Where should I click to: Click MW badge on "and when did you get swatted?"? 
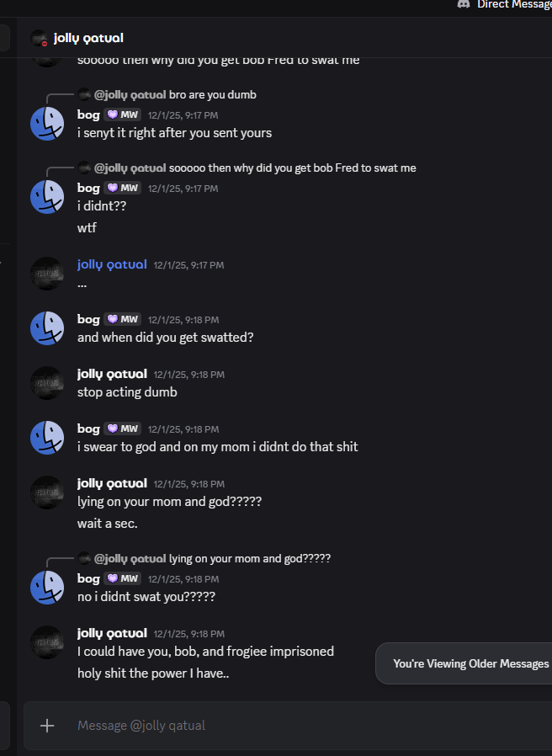click(x=123, y=319)
